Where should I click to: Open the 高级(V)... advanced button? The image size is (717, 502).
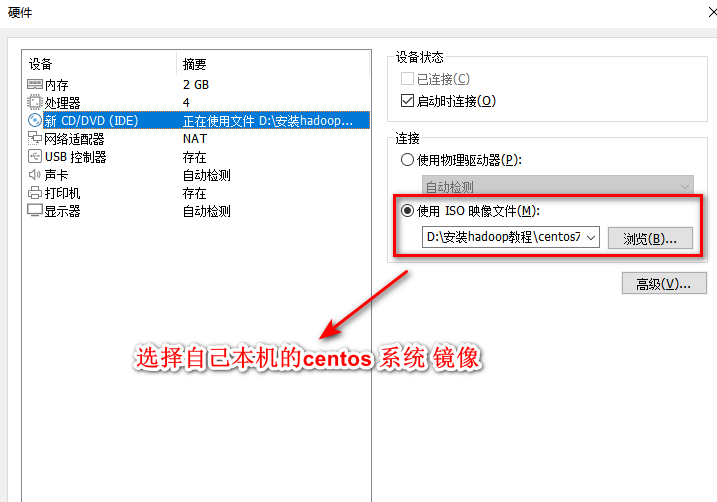pos(663,283)
